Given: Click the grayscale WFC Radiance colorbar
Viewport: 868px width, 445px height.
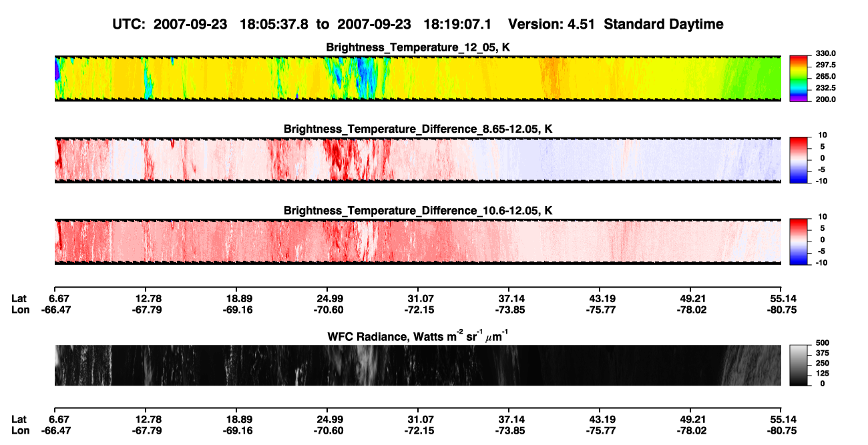Looking at the screenshot, I should click(x=799, y=365).
